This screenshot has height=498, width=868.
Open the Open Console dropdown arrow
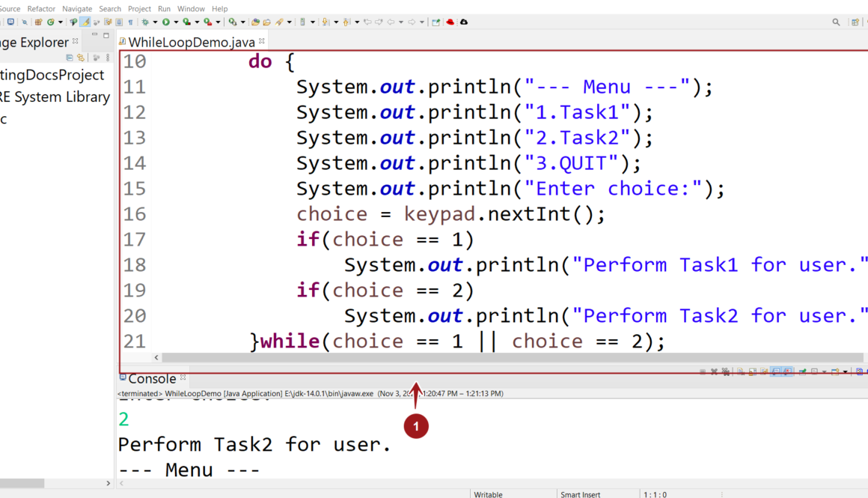[x=846, y=371]
